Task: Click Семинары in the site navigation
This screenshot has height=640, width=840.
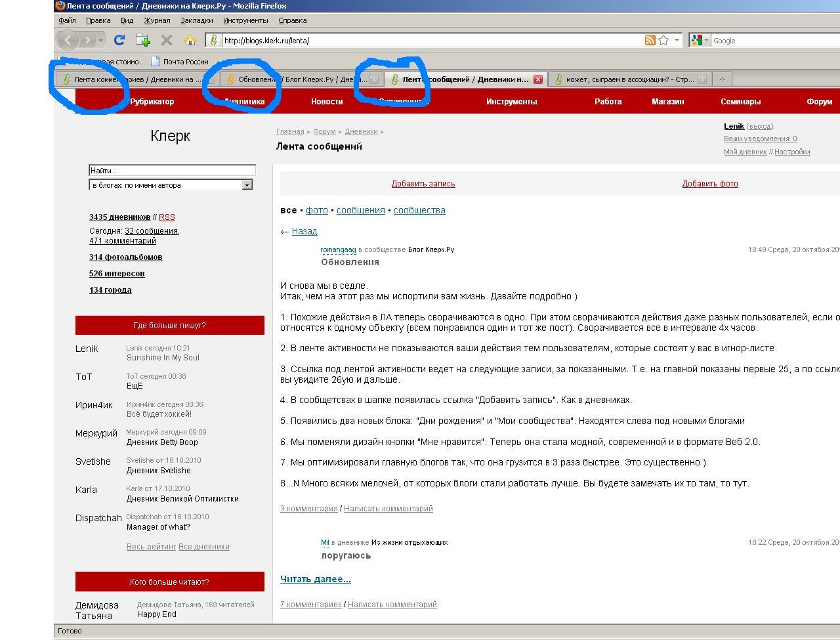Action: [740, 102]
